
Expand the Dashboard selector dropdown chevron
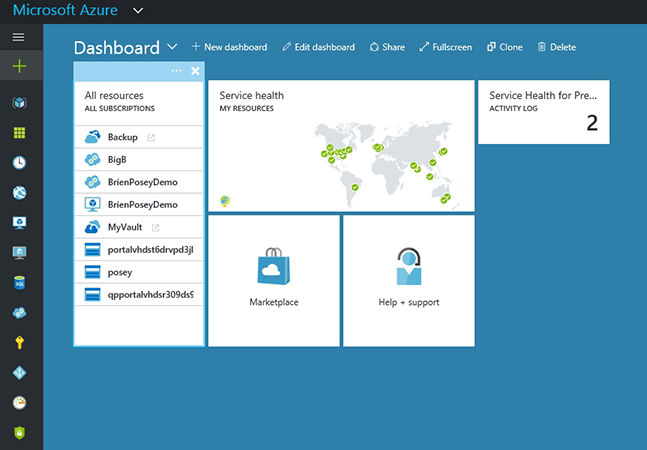point(172,47)
